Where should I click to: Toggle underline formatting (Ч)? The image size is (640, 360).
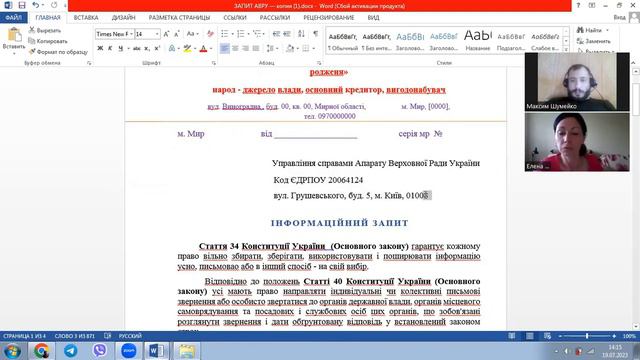(120, 49)
